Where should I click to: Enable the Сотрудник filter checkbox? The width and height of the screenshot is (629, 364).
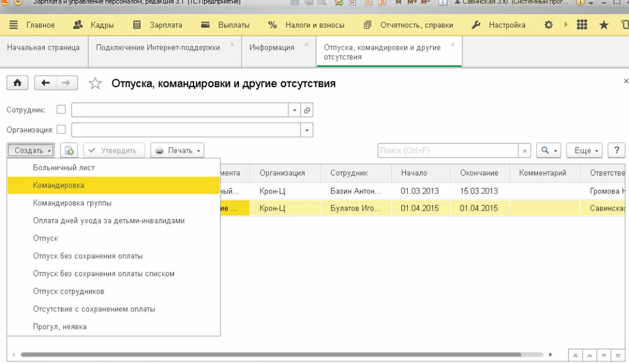point(61,109)
